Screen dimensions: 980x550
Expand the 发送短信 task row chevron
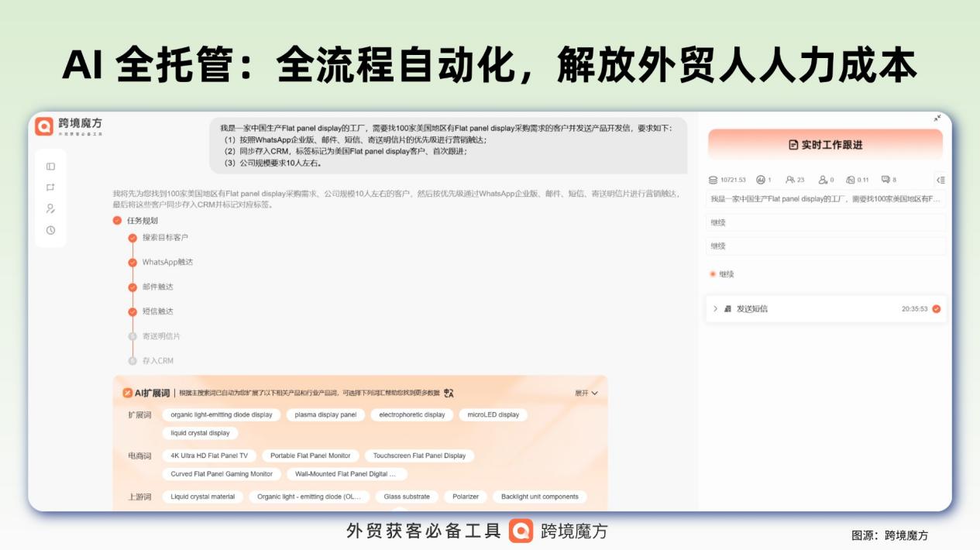coord(715,309)
